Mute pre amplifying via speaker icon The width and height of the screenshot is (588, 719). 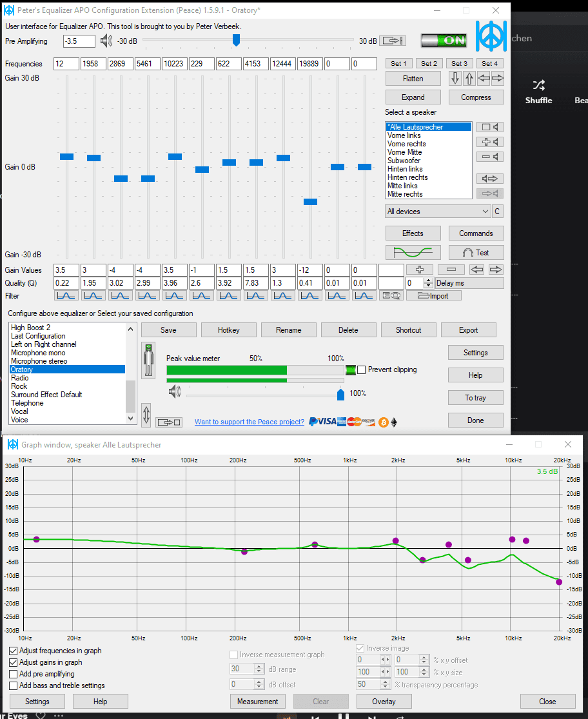tap(106, 41)
